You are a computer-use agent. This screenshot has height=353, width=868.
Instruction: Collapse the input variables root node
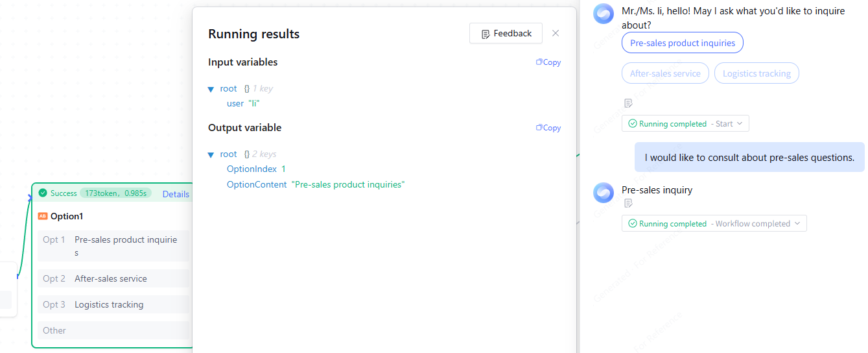[x=211, y=89]
